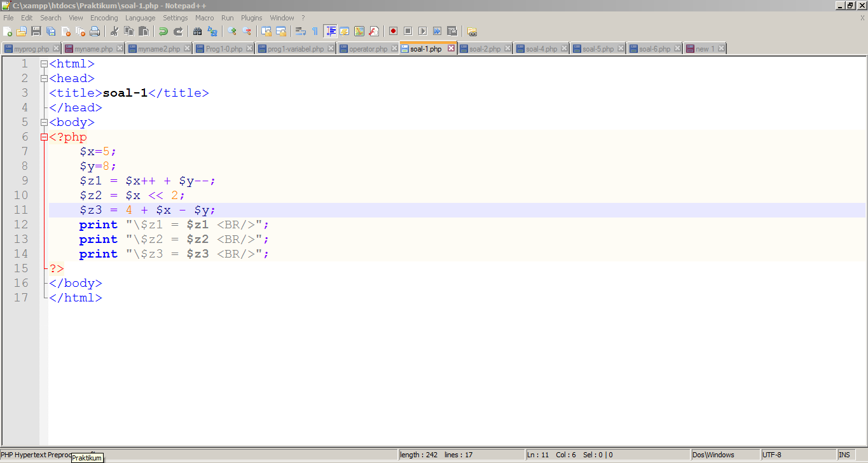Open the user-defined language dialog icon
This screenshot has width=868, height=463.
345,31
